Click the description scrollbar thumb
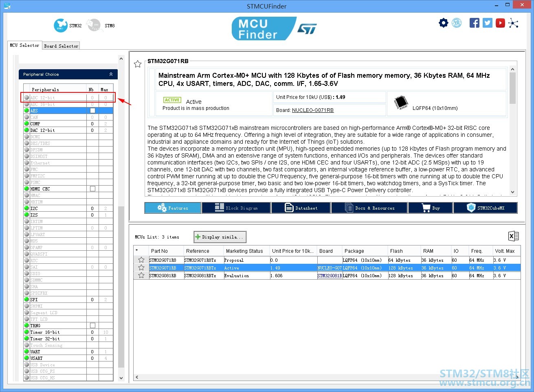Screen dimensions: 534x392 512,88
